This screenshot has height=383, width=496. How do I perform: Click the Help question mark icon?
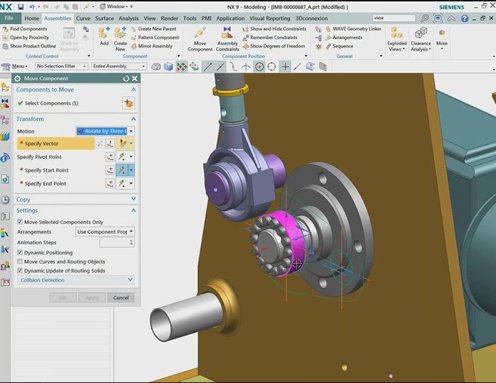tap(465, 19)
